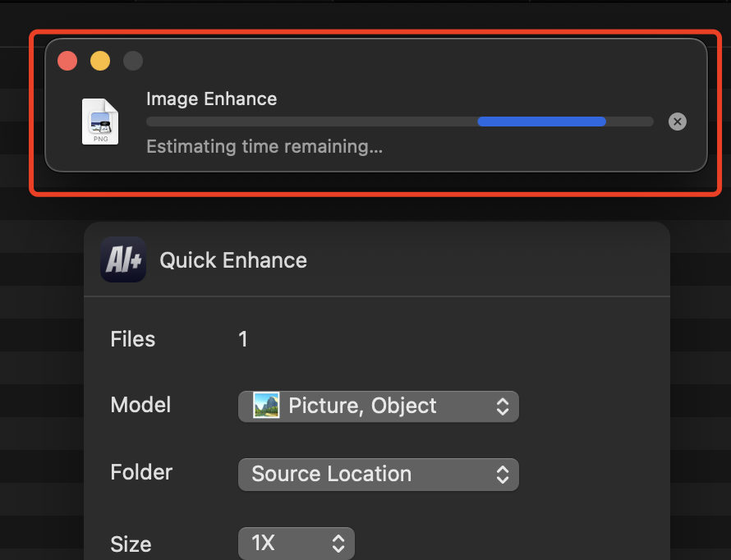731x560 pixels.
Task: Click the Estimating time remaining status text
Action: click(264, 147)
